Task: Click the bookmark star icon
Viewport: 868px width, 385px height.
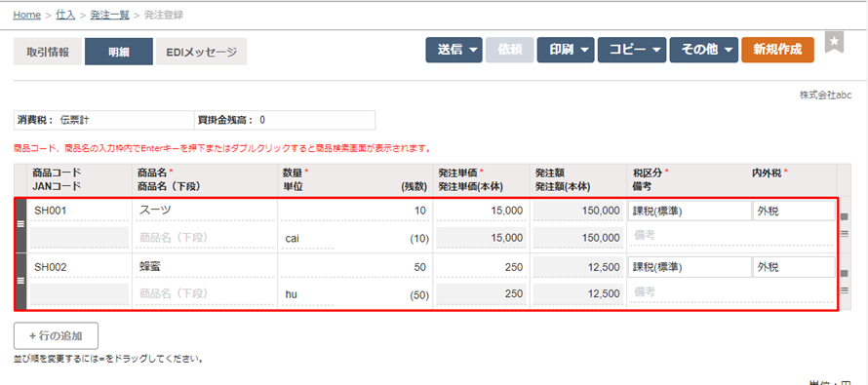Action: (834, 42)
